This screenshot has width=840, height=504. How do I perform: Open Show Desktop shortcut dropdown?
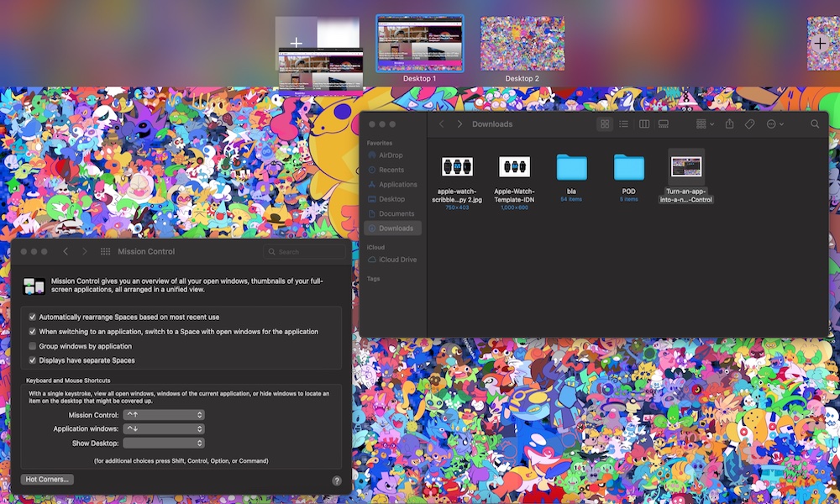(164, 444)
